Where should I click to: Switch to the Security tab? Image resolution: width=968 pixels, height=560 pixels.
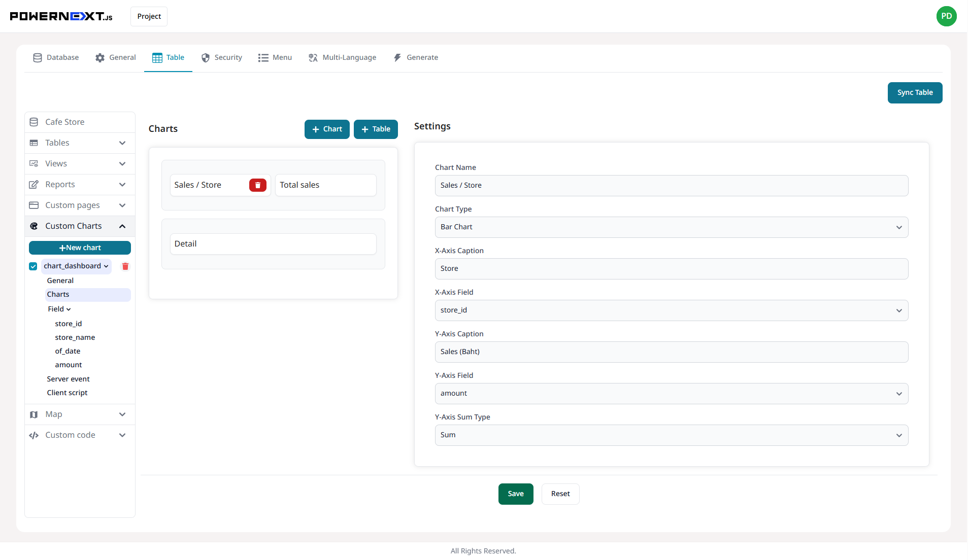point(221,58)
